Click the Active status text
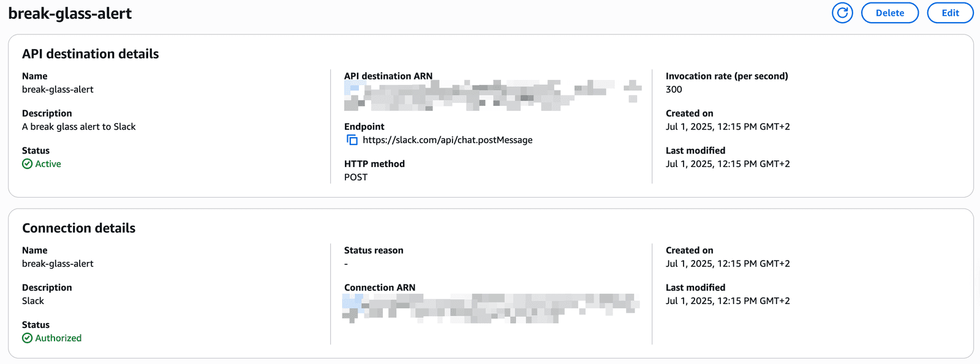The width and height of the screenshot is (980, 364). [48, 164]
